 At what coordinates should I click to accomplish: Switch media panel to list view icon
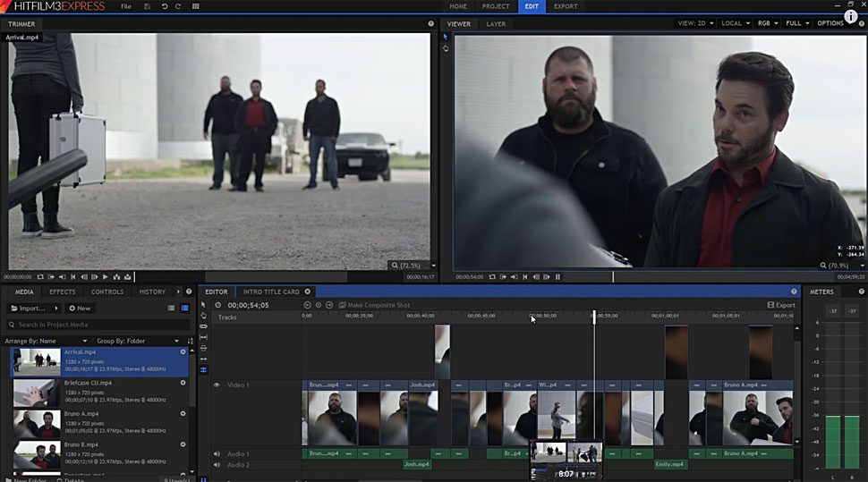(x=171, y=308)
